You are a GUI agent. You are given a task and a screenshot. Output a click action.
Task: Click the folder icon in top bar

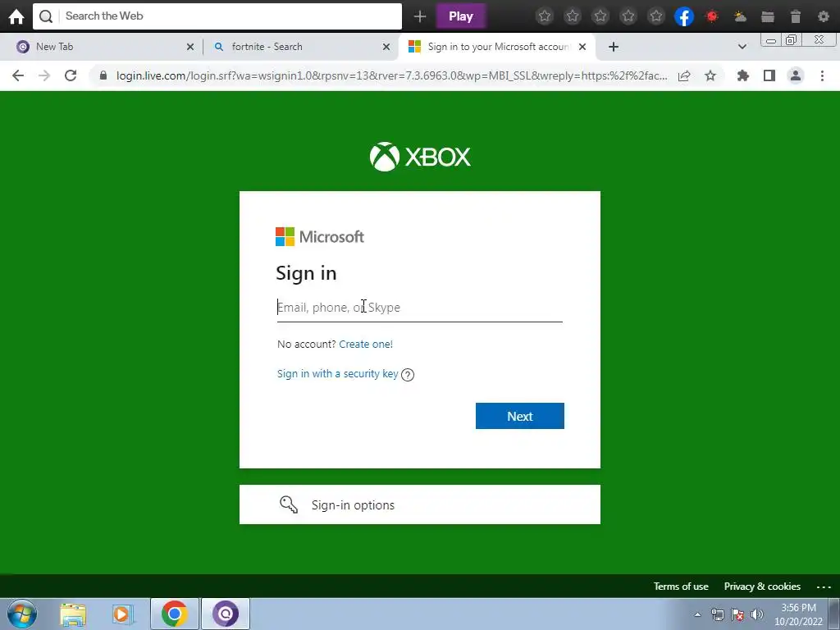tap(768, 16)
